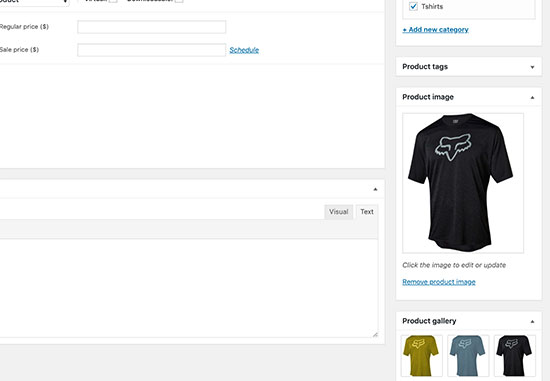Switch to the Visual editor tab
This screenshot has height=381, width=550.
pyautogui.click(x=338, y=212)
